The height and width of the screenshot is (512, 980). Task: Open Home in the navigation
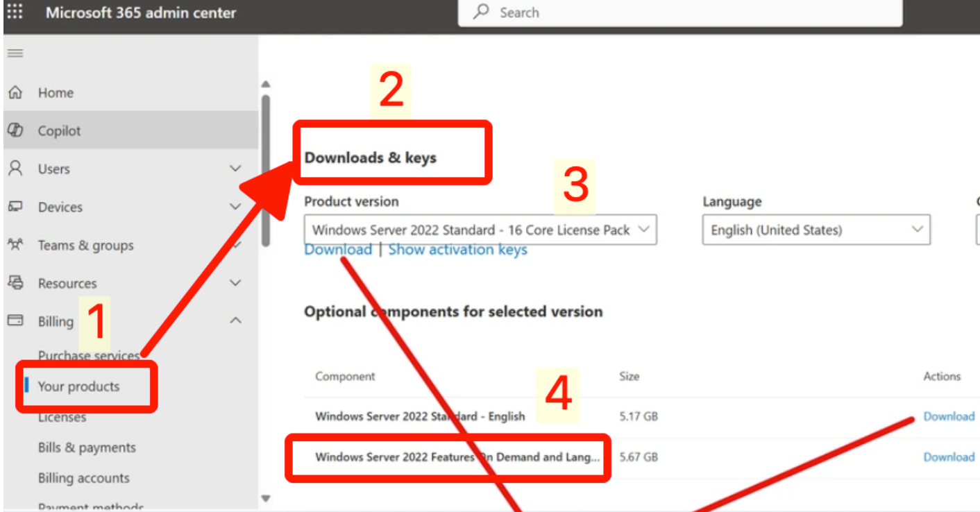click(x=56, y=92)
